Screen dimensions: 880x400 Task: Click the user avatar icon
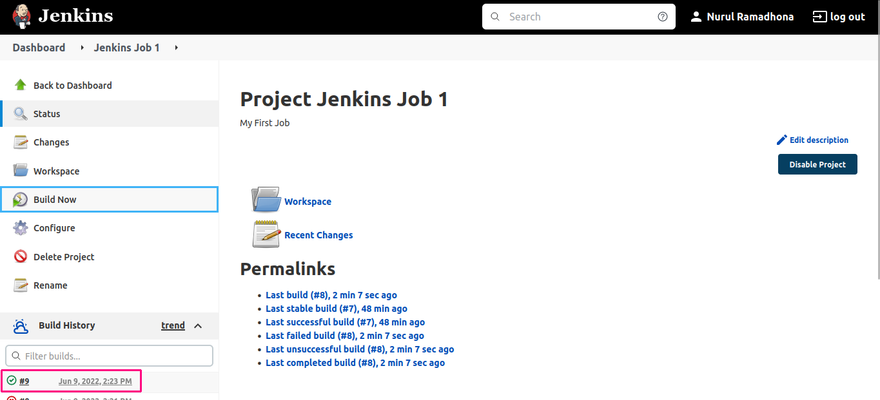click(696, 17)
